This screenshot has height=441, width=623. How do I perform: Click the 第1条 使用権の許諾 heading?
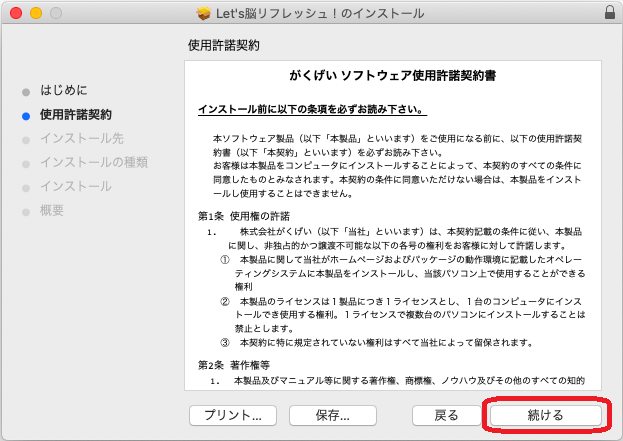(x=244, y=216)
